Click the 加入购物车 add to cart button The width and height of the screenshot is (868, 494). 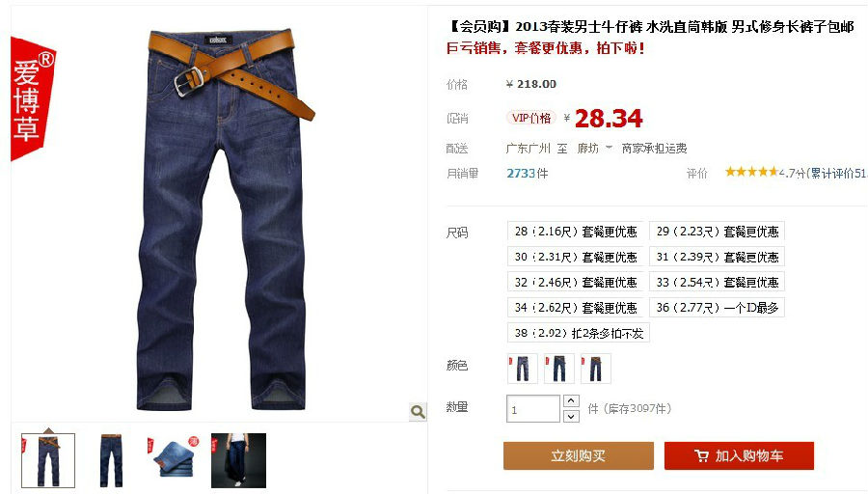coord(739,455)
